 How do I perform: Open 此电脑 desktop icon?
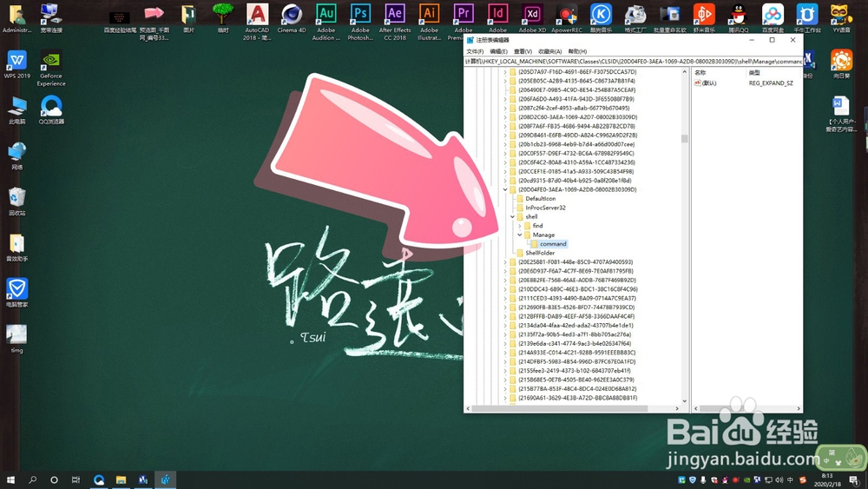pos(17,109)
